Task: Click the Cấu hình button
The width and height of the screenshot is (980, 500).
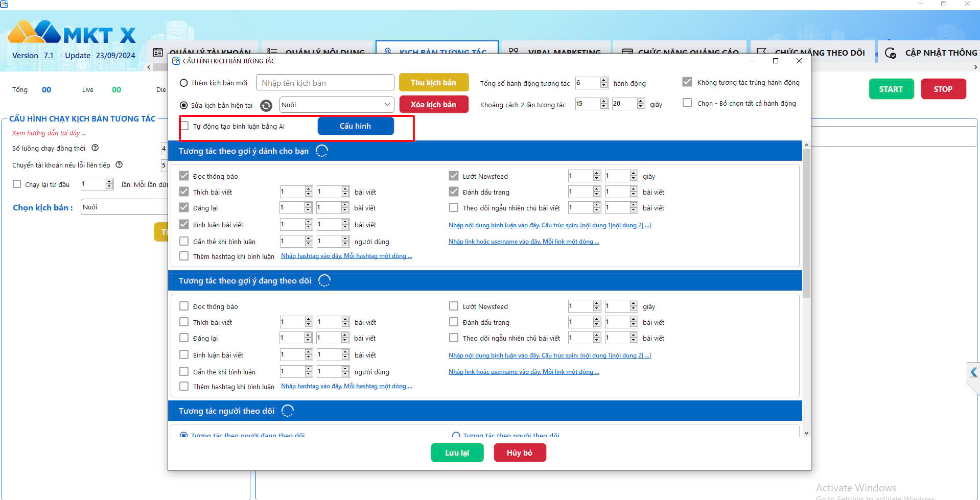Action: [x=356, y=126]
